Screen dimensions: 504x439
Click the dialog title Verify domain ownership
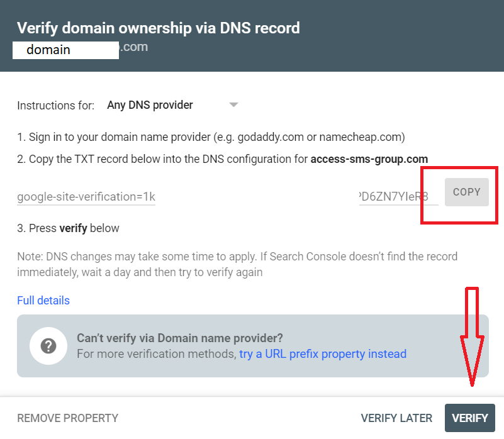(x=159, y=28)
